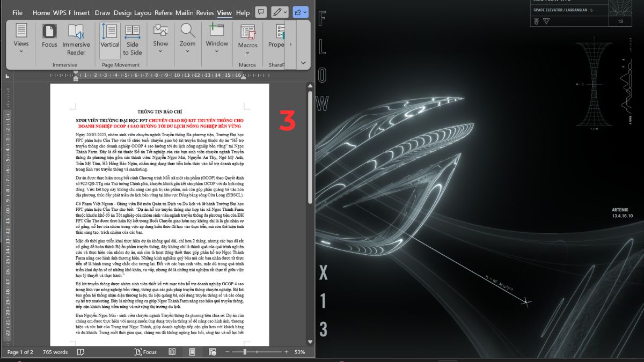This screenshot has height=362, width=644.
Task: Select Print Layout view in status bar
Action: click(192, 352)
